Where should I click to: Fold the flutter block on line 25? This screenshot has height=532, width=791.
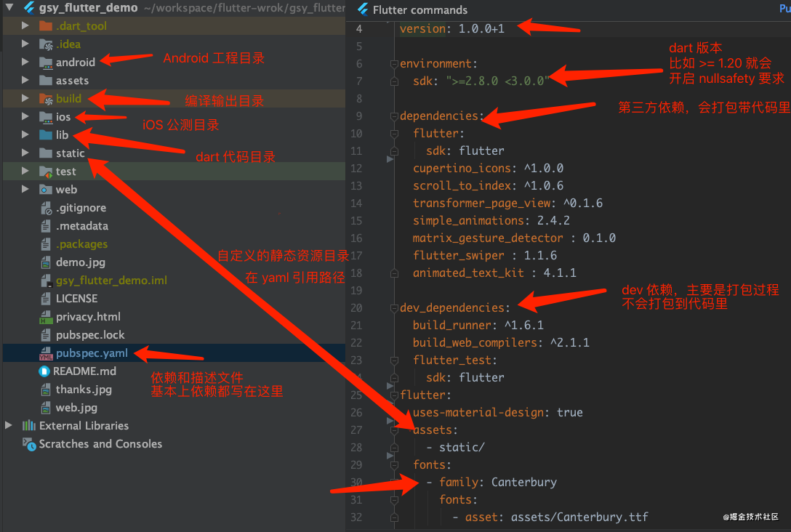coord(394,395)
